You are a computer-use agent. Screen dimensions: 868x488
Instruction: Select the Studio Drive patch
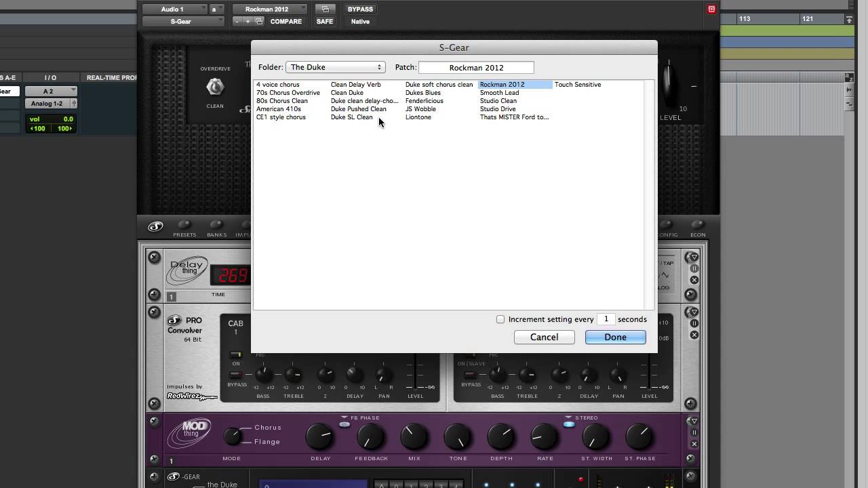click(498, 109)
